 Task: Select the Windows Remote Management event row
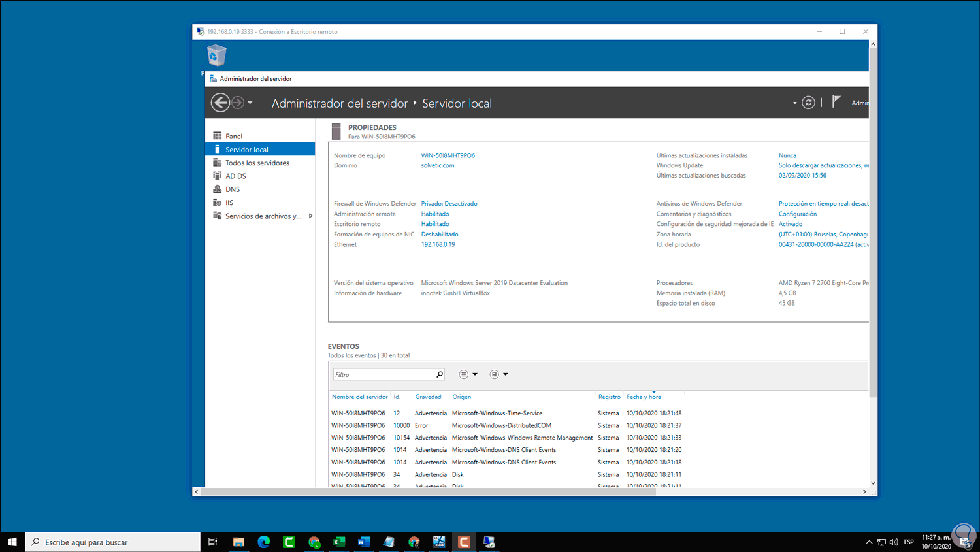click(x=506, y=438)
